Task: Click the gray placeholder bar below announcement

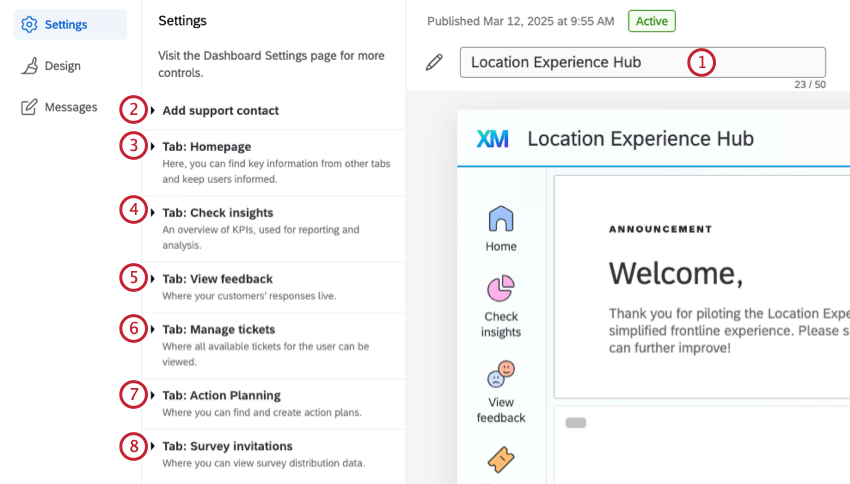Action: [576, 423]
